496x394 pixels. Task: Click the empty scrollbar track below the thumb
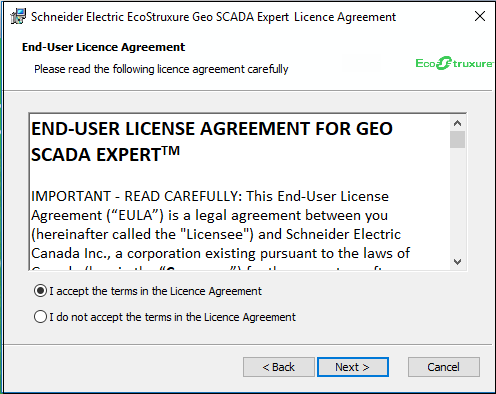point(457,201)
